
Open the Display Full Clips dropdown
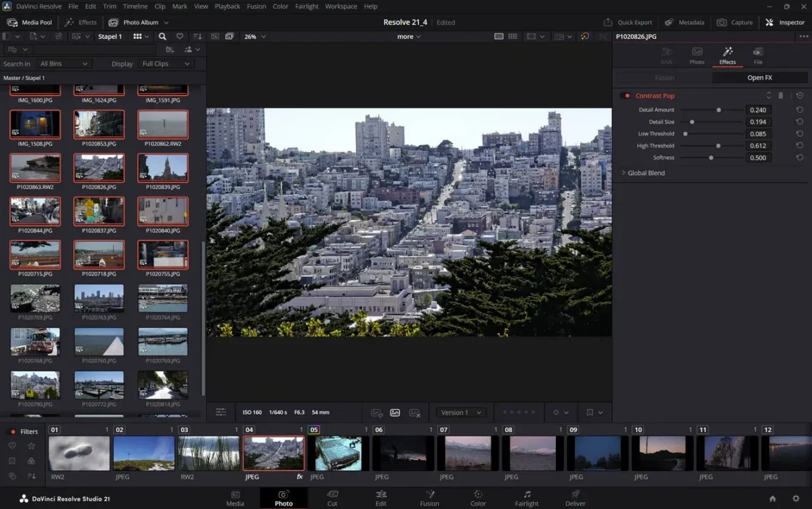(166, 64)
